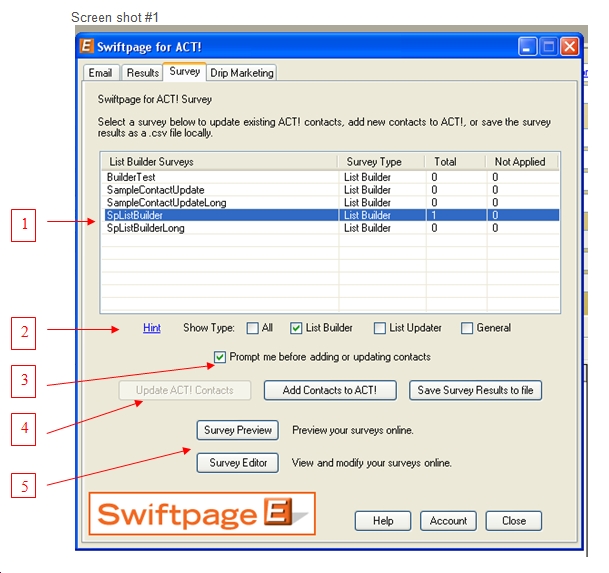This screenshot has height=573, width=609.
Task: Click the Close button at bottom
Action: (513, 521)
